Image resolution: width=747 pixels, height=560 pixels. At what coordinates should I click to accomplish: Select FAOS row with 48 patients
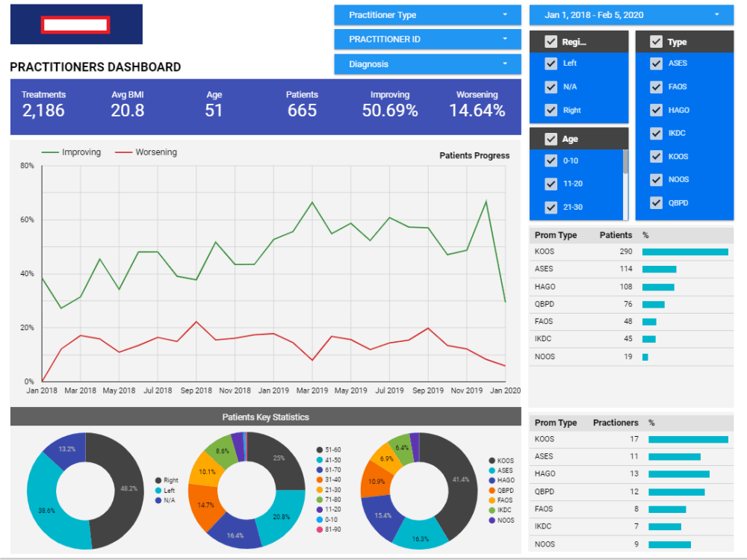click(x=631, y=322)
